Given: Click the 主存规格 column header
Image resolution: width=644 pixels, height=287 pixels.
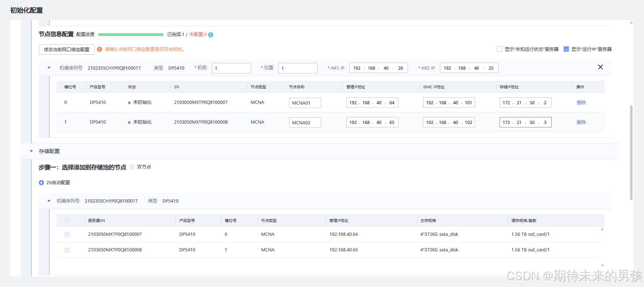Looking at the screenshot, I should (428, 221).
